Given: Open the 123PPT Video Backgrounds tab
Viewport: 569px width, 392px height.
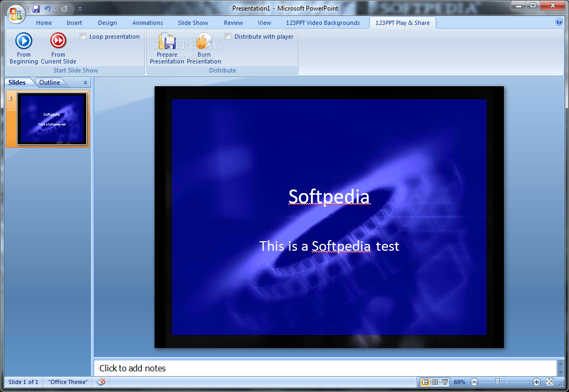Looking at the screenshot, I should [x=322, y=23].
